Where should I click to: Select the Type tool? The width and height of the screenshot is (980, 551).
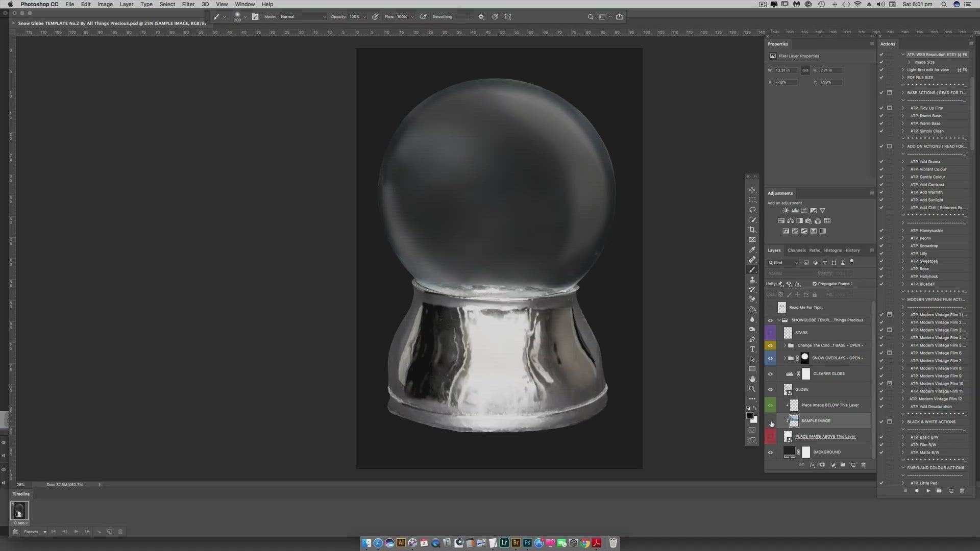tap(752, 349)
